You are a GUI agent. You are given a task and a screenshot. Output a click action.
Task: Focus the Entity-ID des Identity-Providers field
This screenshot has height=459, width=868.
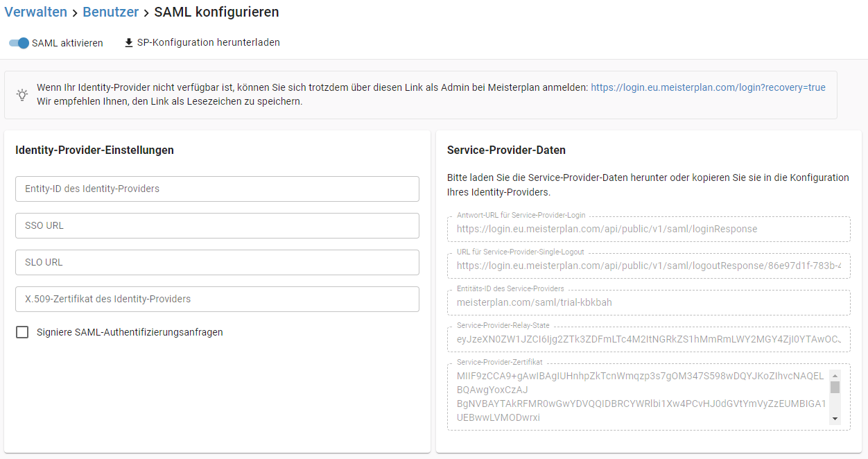(x=217, y=189)
